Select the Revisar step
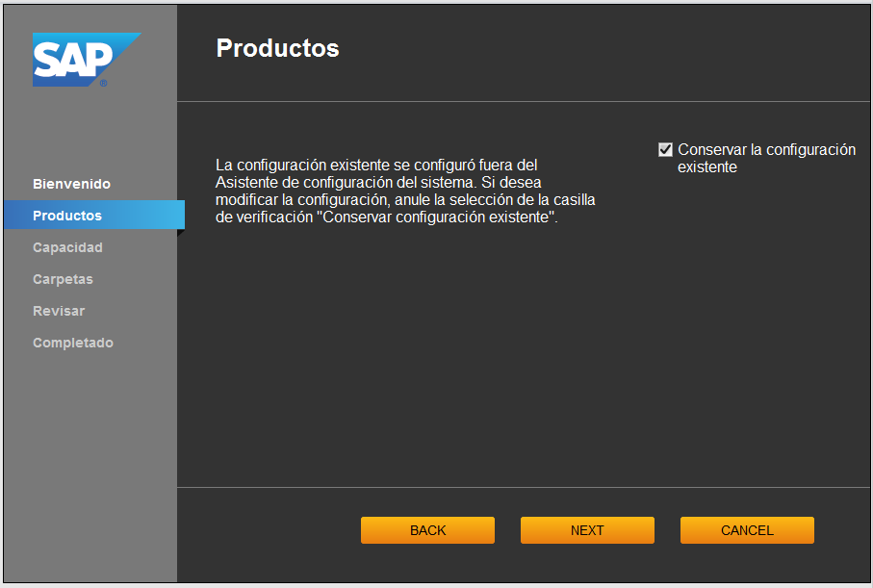This screenshot has width=873, height=588. point(59,311)
